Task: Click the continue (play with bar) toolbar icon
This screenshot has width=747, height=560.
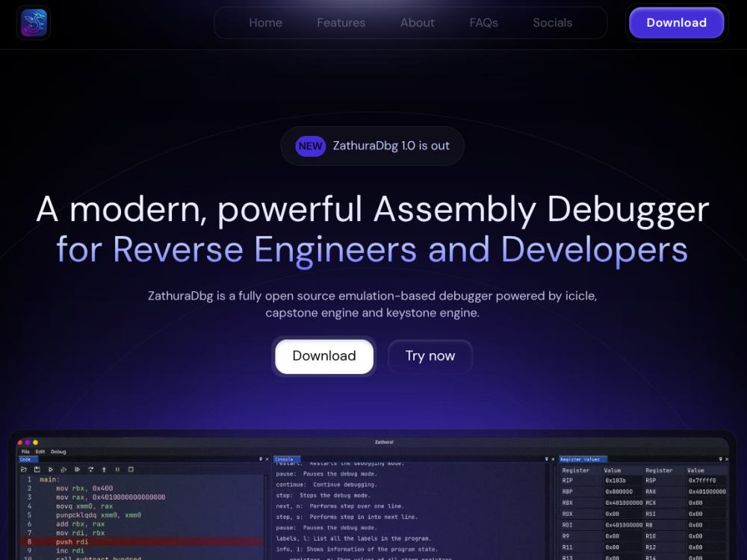Action: (77, 470)
